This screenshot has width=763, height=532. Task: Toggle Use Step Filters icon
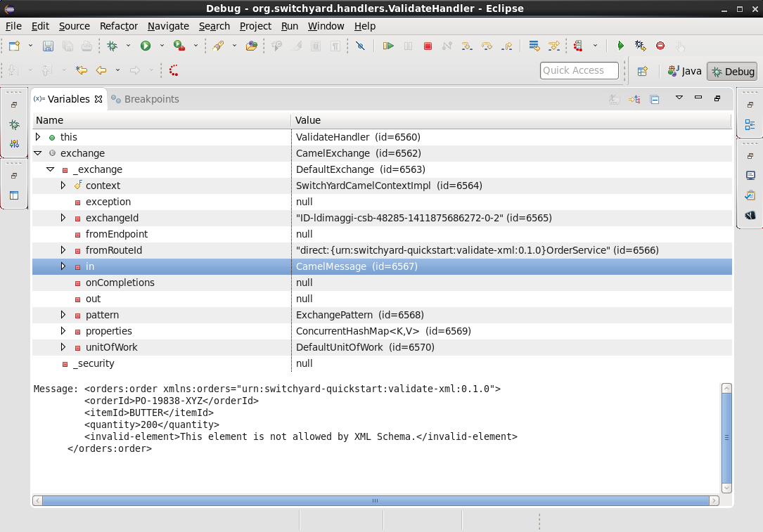553,46
